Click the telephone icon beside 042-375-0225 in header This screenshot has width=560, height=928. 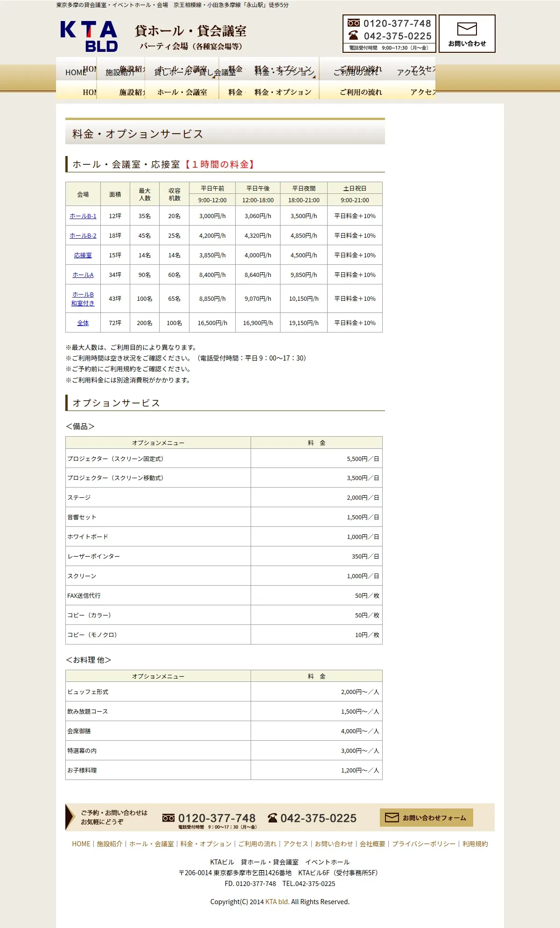[x=354, y=35]
